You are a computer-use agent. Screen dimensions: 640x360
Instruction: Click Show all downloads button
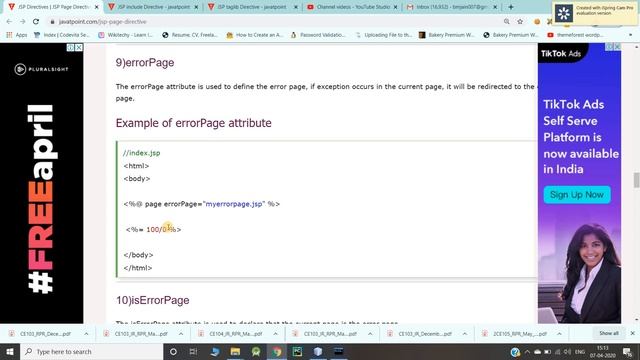(609, 333)
